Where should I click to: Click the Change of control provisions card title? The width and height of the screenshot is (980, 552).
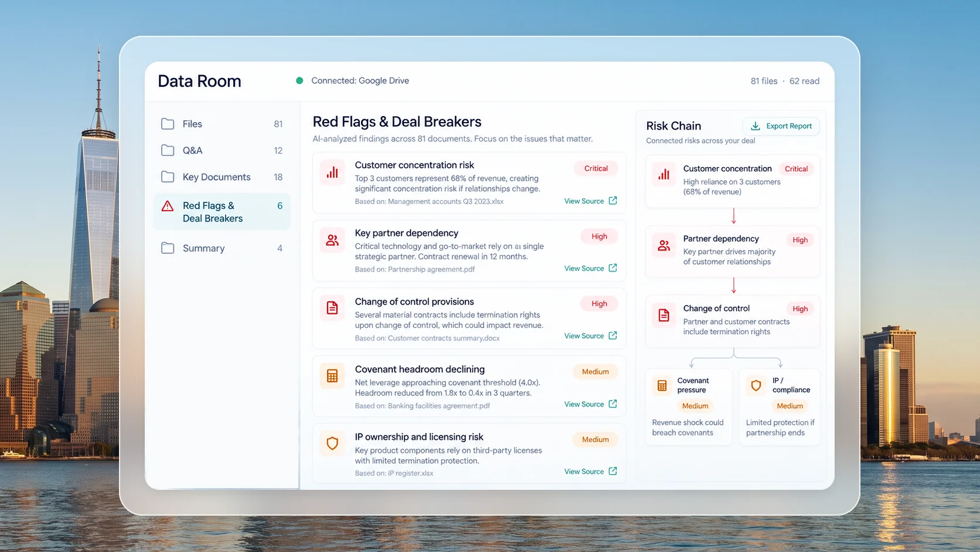click(414, 302)
